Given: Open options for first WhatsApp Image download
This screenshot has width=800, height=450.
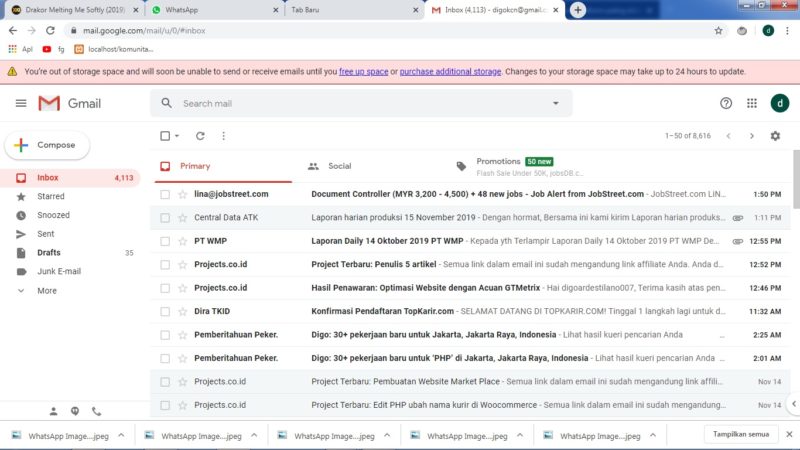Looking at the screenshot, I should tap(121, 435).
